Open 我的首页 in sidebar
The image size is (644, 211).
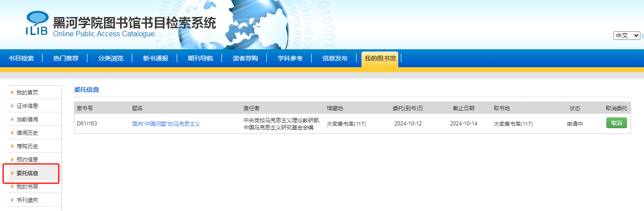27,93
